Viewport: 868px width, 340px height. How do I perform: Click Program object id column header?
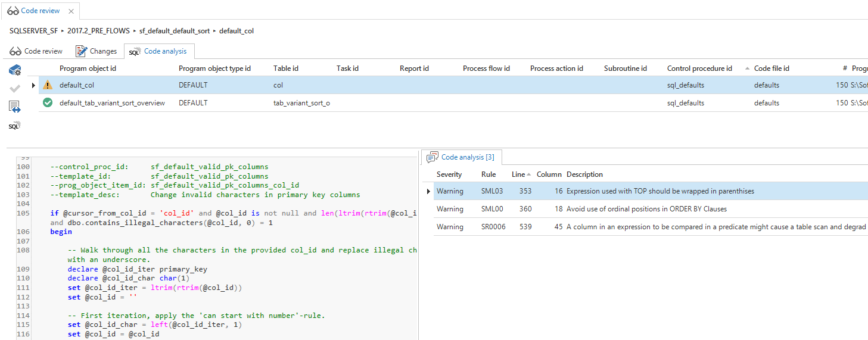point(88,68)
